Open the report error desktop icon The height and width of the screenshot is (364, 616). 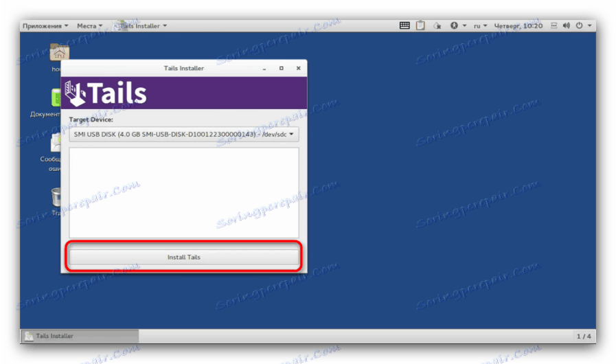click(56, 142)
